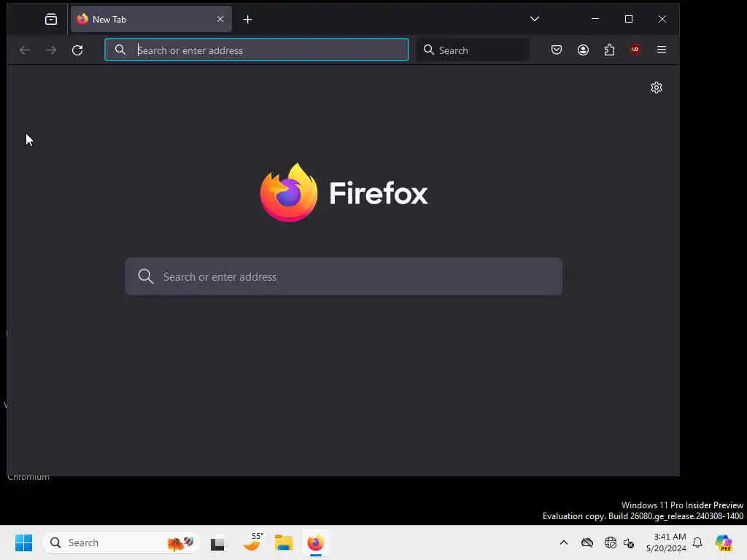Open Task View on the taskbar
The height and width of the screenshot is (560, 747).
(x=217, y=542)
